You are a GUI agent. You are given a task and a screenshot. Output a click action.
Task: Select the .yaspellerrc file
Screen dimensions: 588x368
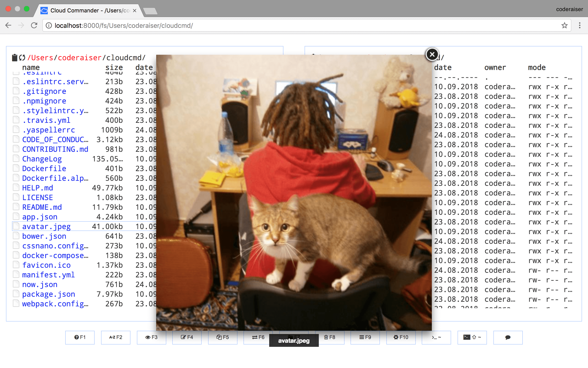tap(49, 130)
